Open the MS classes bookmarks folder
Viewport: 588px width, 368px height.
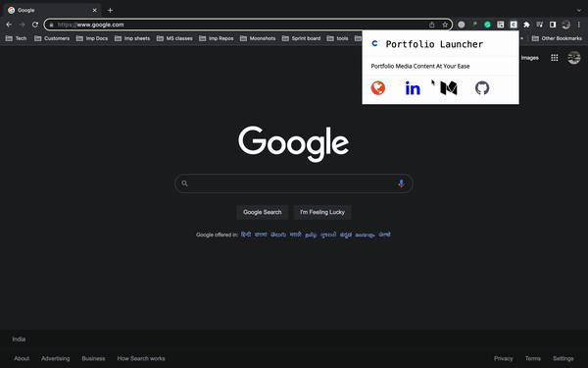click(x=174, y=38)
